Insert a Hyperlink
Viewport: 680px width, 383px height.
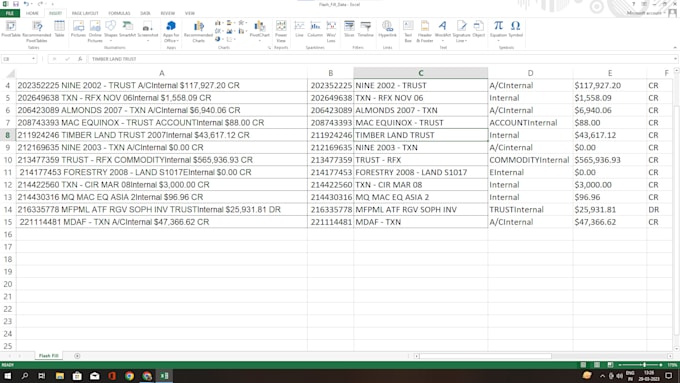(x=388, y=29)
